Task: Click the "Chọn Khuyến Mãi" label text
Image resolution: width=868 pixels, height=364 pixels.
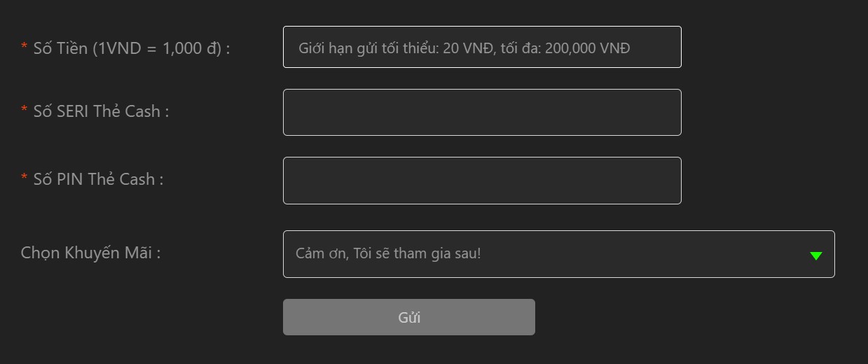Action: click(x=90, y=253)
